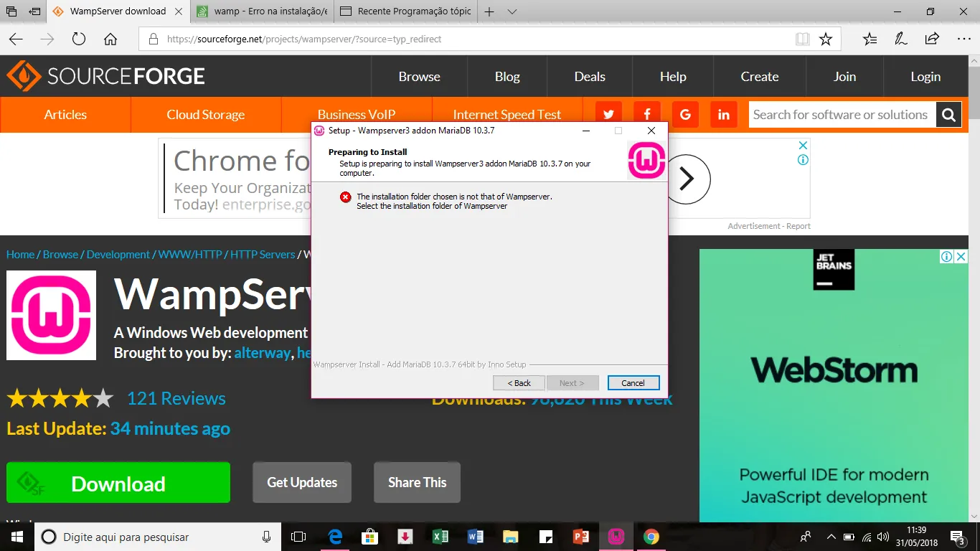This screenshot has height=551, width=980.
Task: Click Cancel in the Wampserver setup dialog
Action: click(x=633, y=383)
